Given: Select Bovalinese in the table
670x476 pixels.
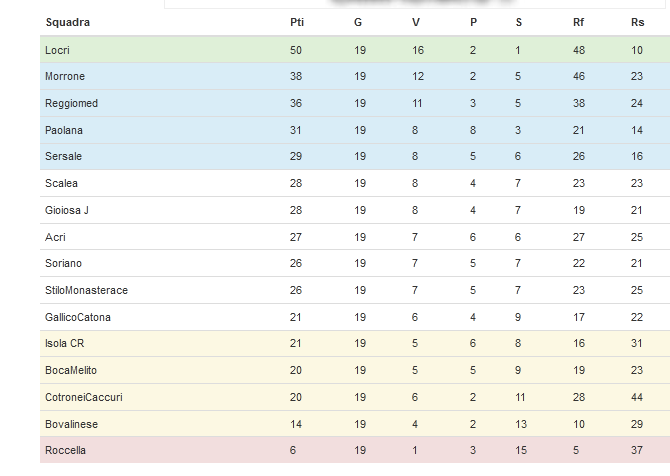Looking at the screenshot, I should pos(71,424).
